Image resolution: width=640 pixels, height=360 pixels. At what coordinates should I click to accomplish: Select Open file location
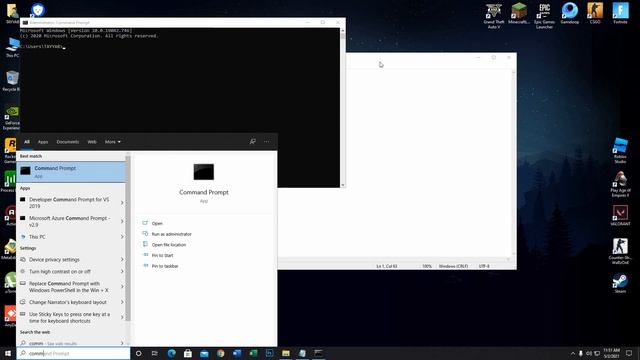point(169,244)
